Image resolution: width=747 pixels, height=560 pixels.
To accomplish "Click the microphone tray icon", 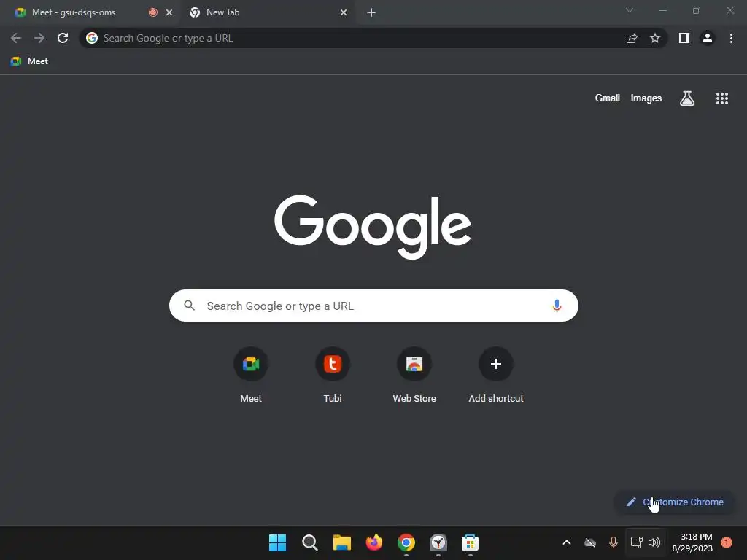I will pyautogui.click(x=614, y=542).
